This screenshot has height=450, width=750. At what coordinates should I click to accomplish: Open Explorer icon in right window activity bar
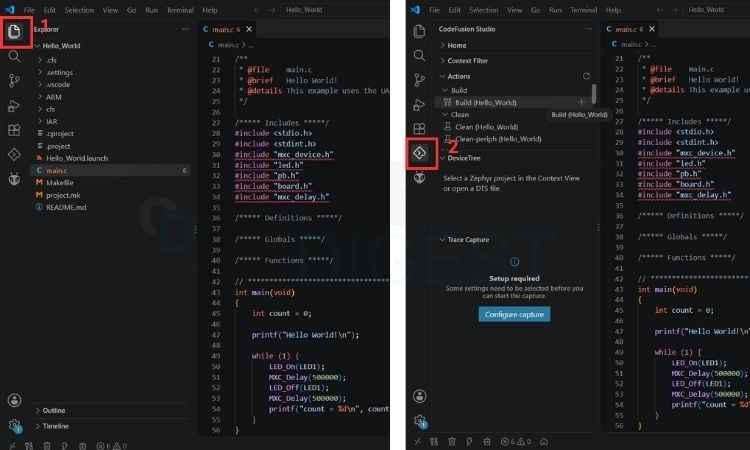(x=419, y=31)
